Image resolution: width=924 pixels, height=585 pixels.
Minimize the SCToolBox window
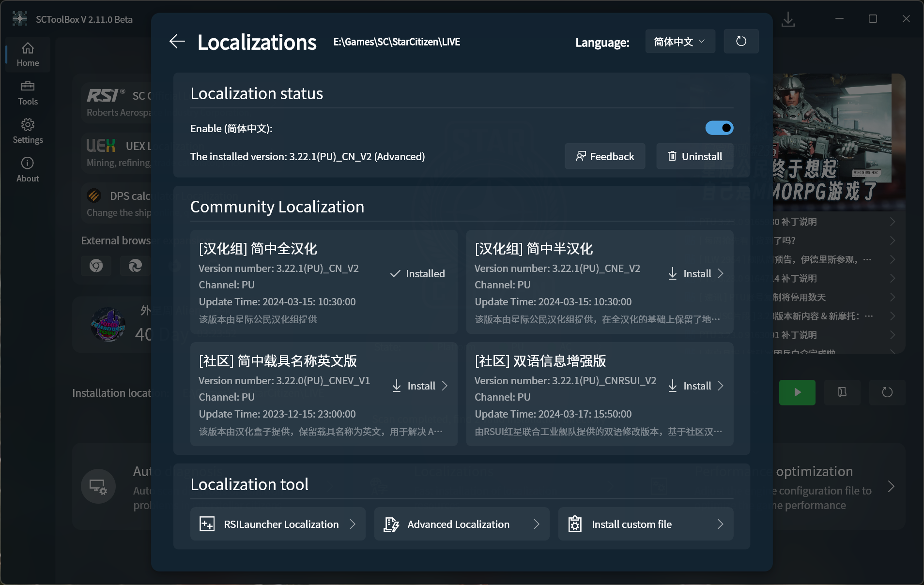[x=839, y=19]
